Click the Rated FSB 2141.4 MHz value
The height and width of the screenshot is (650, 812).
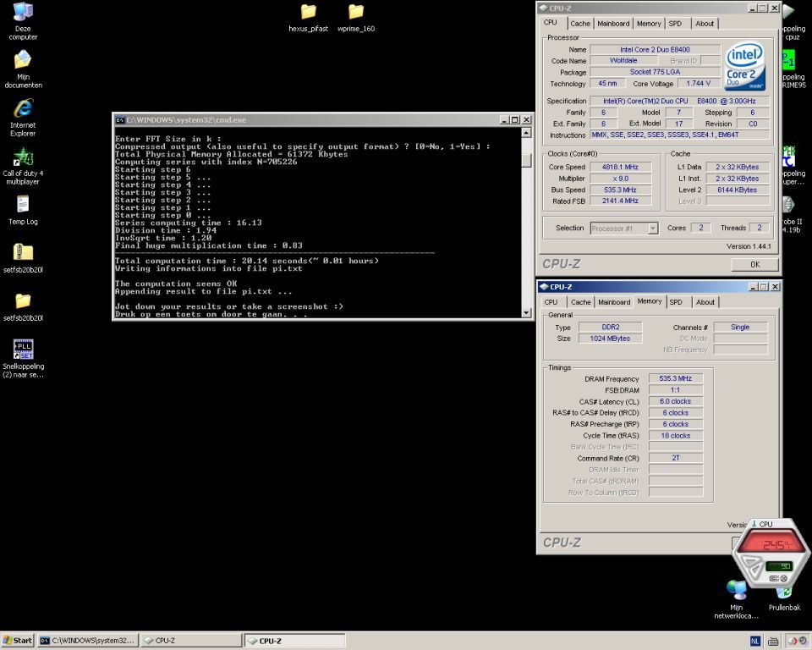pyautogui.click(x=620, y=201)
